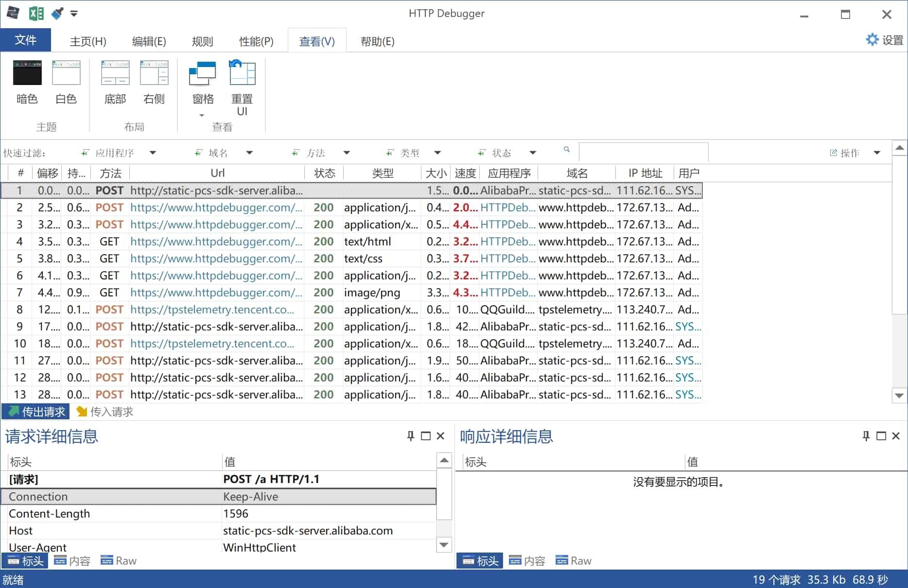908x588 pixels.
Task: Switch to the 性能(P) ribbon tab
Action: tap(256, 41)
